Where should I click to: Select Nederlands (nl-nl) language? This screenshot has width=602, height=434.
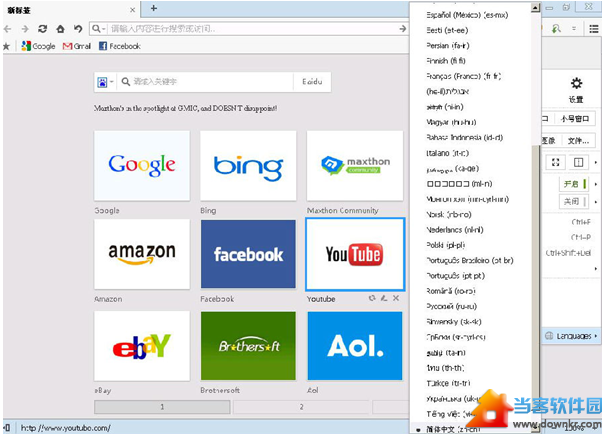455,230
